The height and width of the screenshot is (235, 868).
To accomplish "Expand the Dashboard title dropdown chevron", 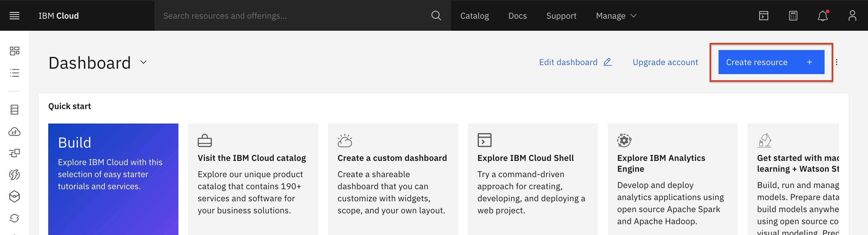I will coord(143,62).
